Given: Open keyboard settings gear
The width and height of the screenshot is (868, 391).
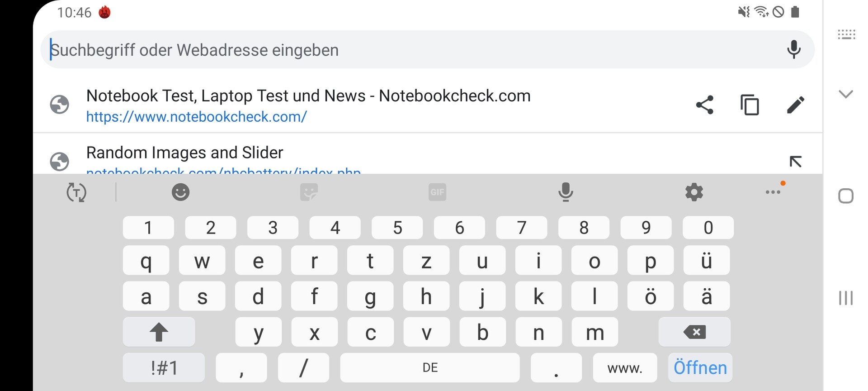Looking at the screenshot, I should click(x=694, y=192).
